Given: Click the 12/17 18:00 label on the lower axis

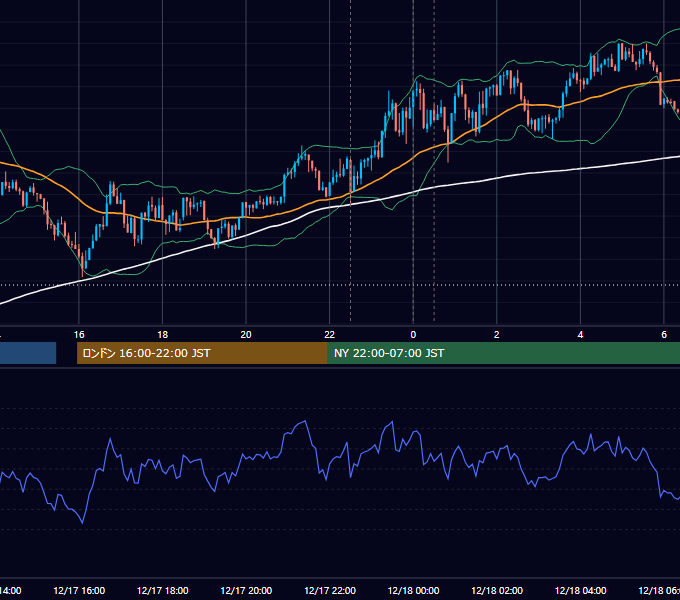Looking at the screenshot, I should point(163,590).
